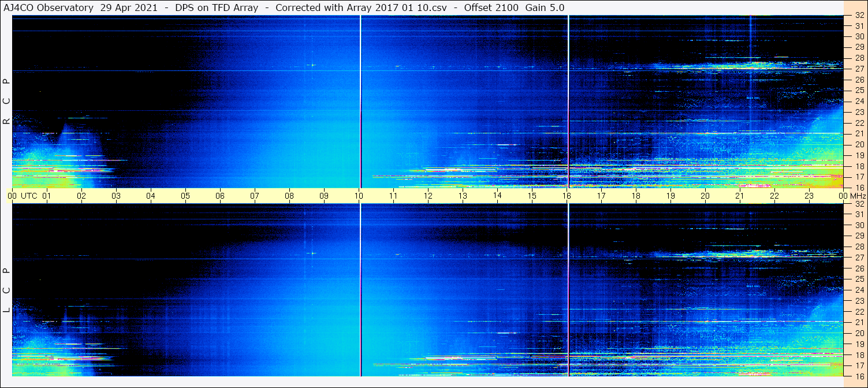Select the 21 UTC time label
Image resolution: width=868 pixels, height=388 pixels.
(740, 196)
